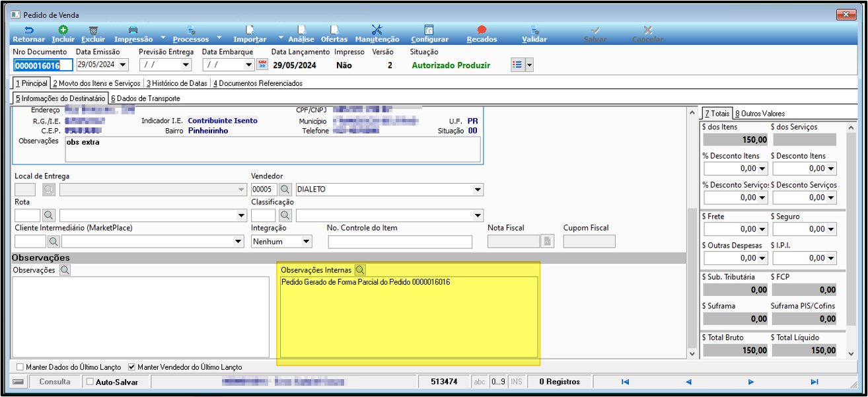Open the Situação dropdown arrow
The height and width of the screenshot is (397, 868).
[x=529, y=65]
